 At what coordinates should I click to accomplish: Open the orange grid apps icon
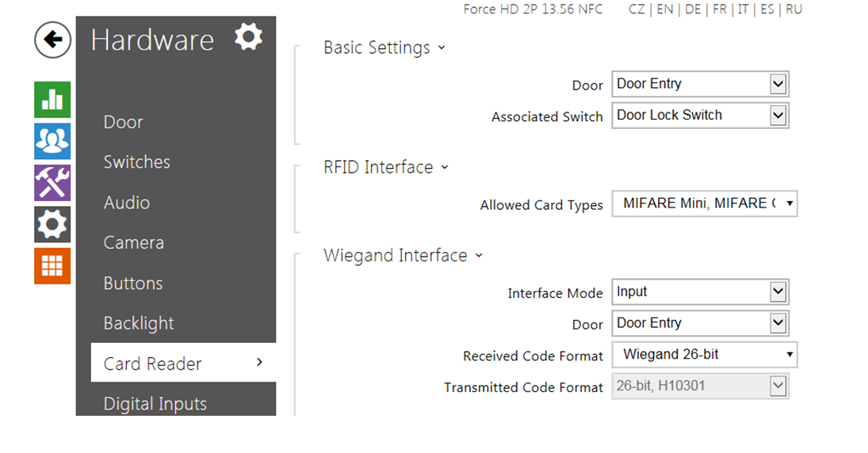coord(52,265)
